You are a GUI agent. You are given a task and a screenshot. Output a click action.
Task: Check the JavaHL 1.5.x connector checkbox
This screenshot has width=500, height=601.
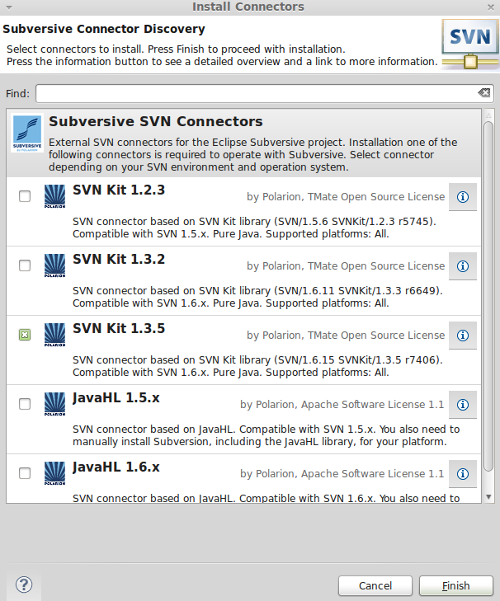[25, 404]
